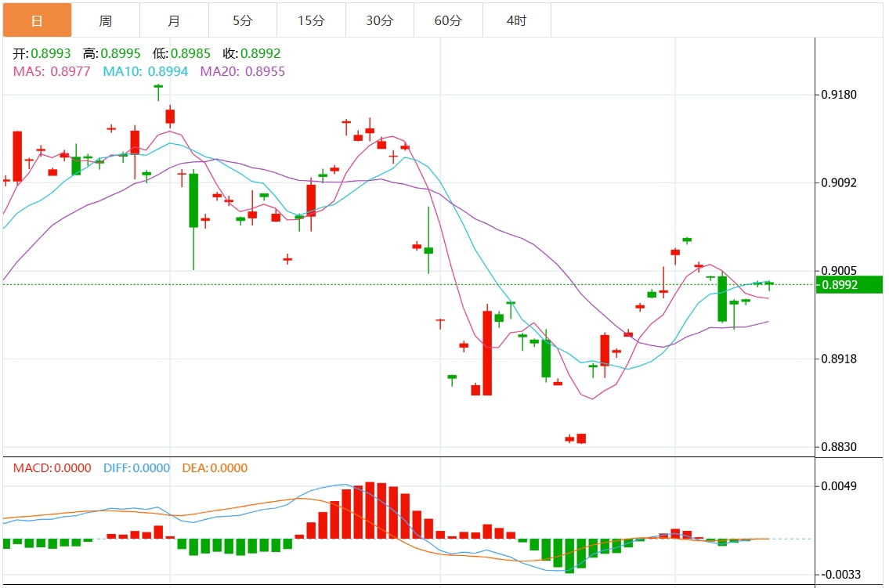Switch to the 月 monthly tab

(x=174, y=20)
